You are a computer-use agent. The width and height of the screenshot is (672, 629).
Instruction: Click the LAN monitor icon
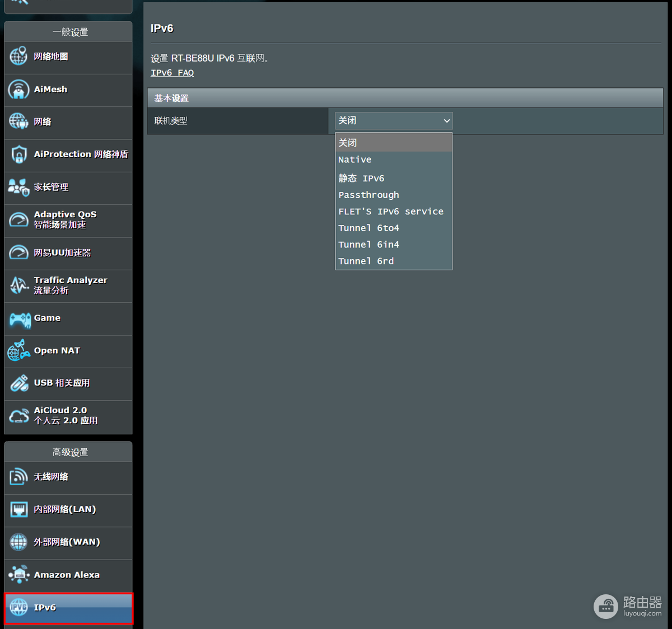pos(18,509)
